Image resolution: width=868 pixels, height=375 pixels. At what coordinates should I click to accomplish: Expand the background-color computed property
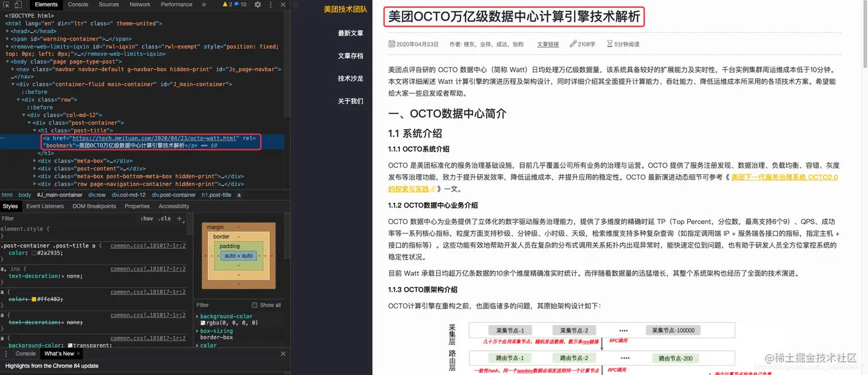(197, 316)
